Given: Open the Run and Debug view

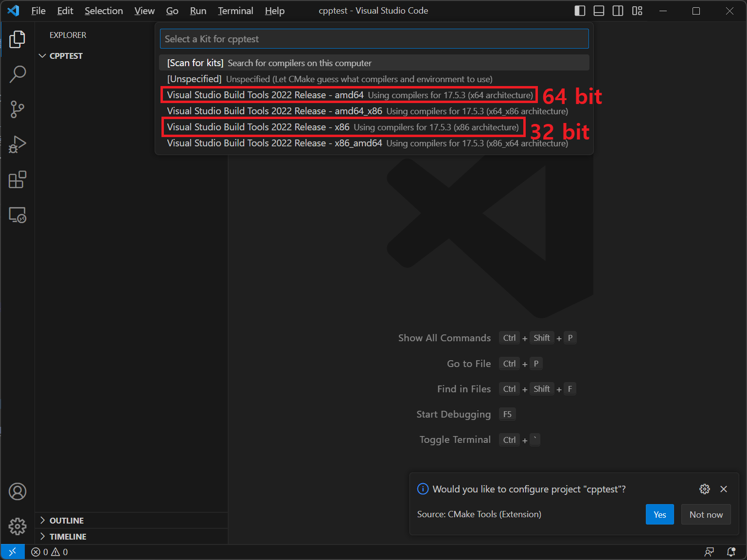Looking at the screenshot, I should tap(18, 144).
